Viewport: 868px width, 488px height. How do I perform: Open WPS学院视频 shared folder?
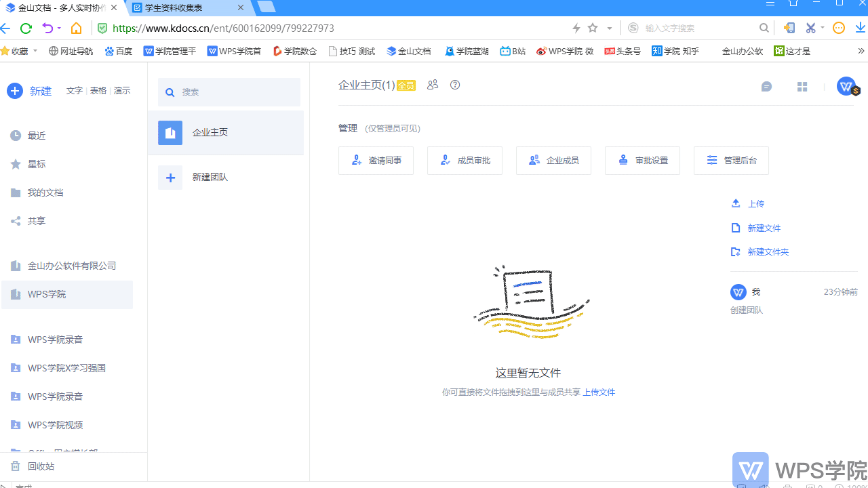55,425
